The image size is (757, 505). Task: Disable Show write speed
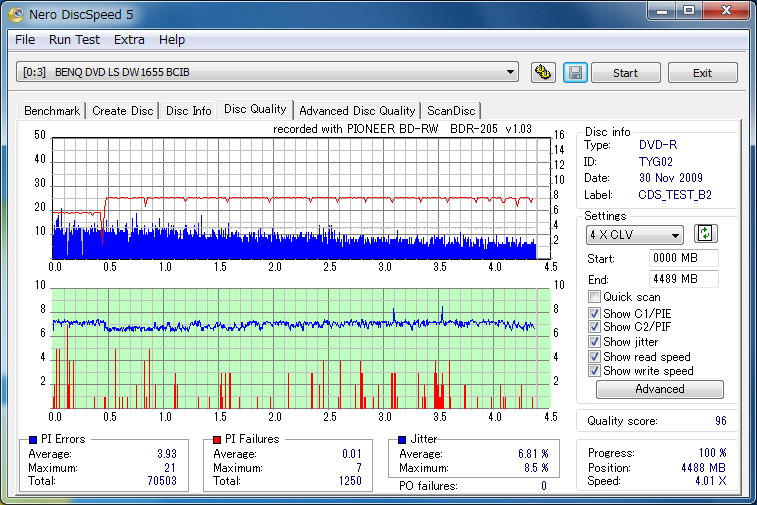595,371
